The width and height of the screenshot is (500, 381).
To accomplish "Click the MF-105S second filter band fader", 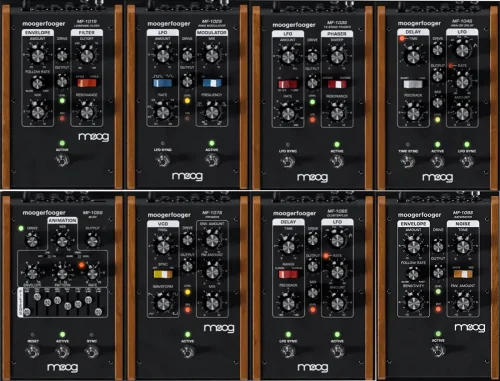I will 37,297.
